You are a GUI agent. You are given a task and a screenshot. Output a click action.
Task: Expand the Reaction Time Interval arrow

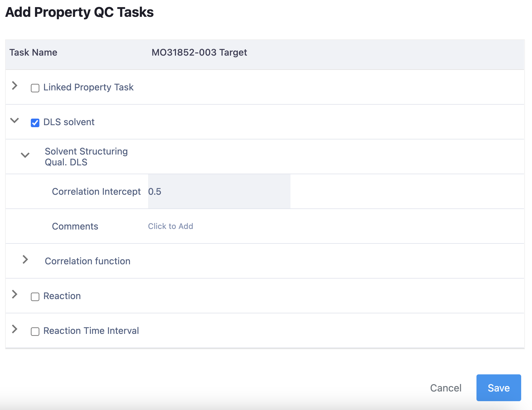[x=15, y=329]
